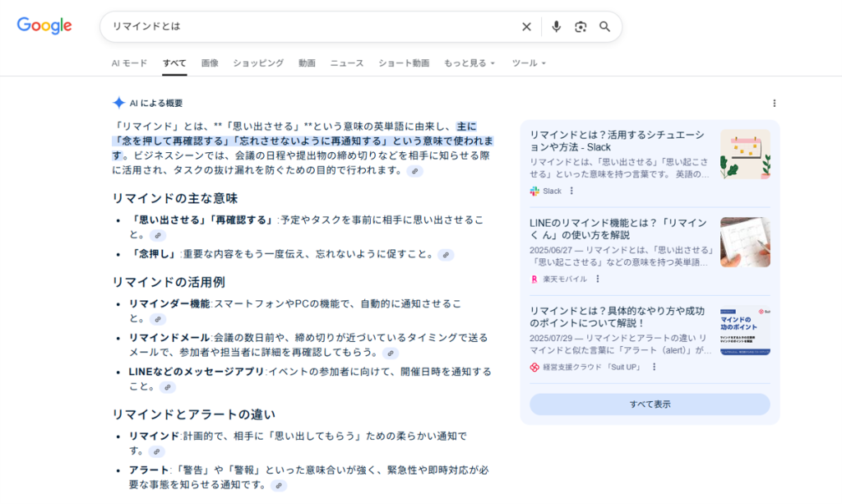Open the LINEのリマインド機能 article link
Screen dimensions: 842x504
coord(618,229)
